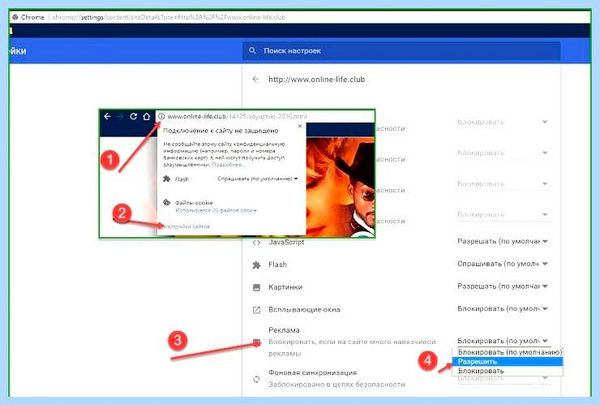Click the forward arrow in the inset browser
600x405 pixels.
point(120,116)
